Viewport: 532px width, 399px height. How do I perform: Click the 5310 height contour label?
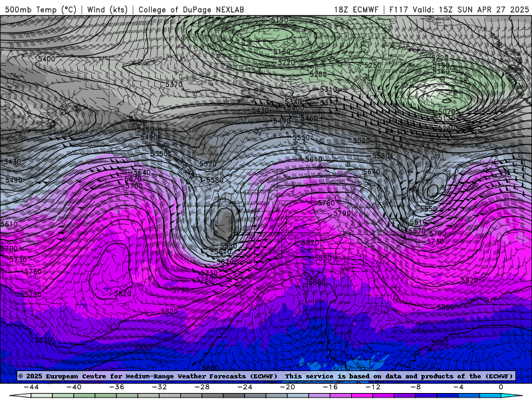[329, 89]
